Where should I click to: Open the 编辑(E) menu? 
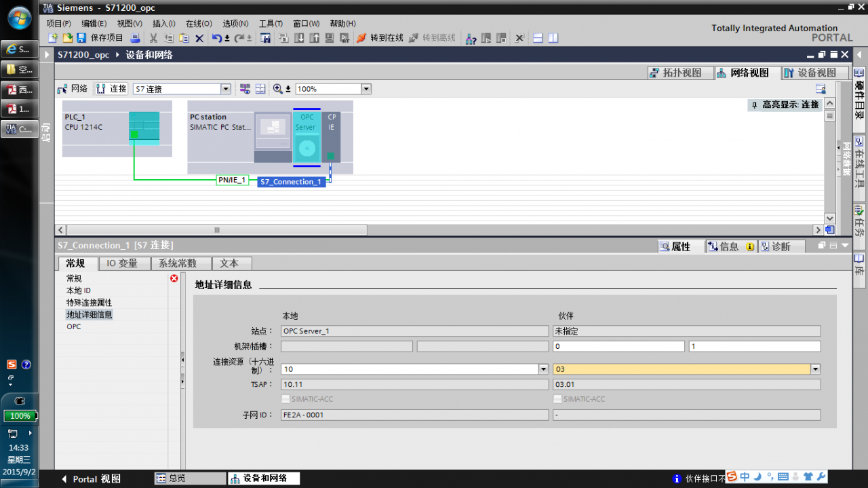[x=94, y=23]
